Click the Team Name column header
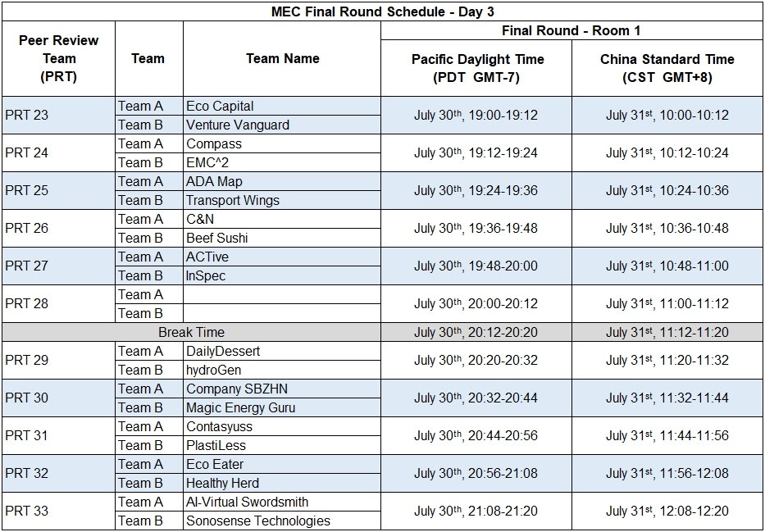Image resolution: width=765 pixels, height=532 pixels. tap(282, 58)
